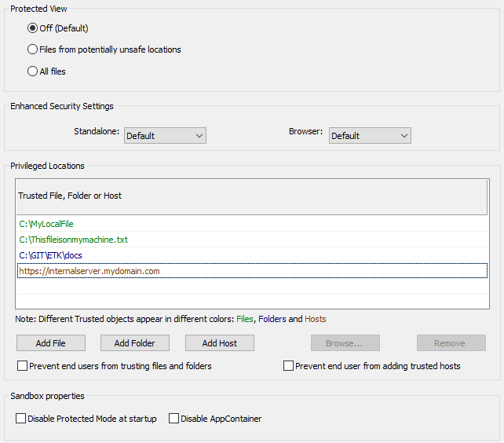The width and height of the screenshot is (504, 443).
Task: Click the Trusted File, Folder or Host header
Action: click(x=251, y=196)
